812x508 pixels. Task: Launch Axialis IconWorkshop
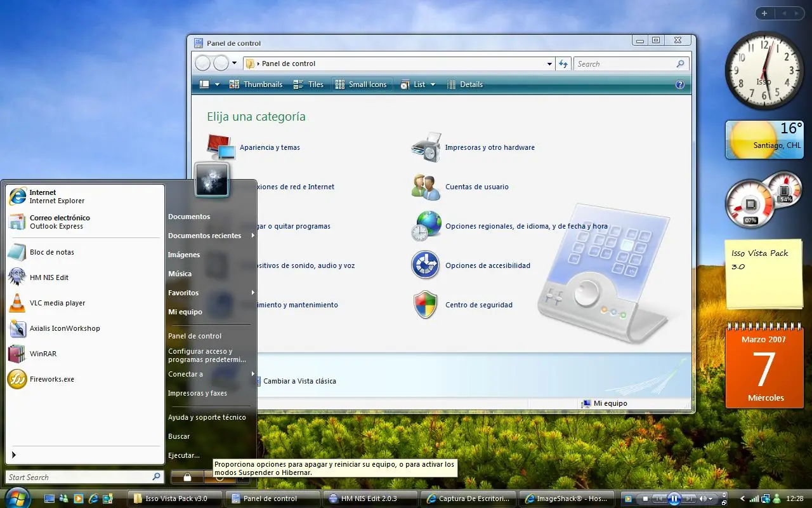pos(84,328)
